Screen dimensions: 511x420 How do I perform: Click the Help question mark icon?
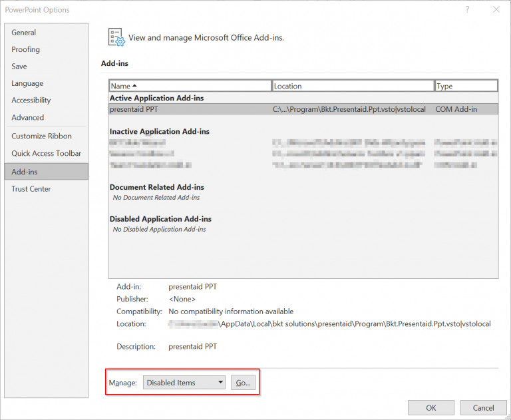tap(467, 10)
